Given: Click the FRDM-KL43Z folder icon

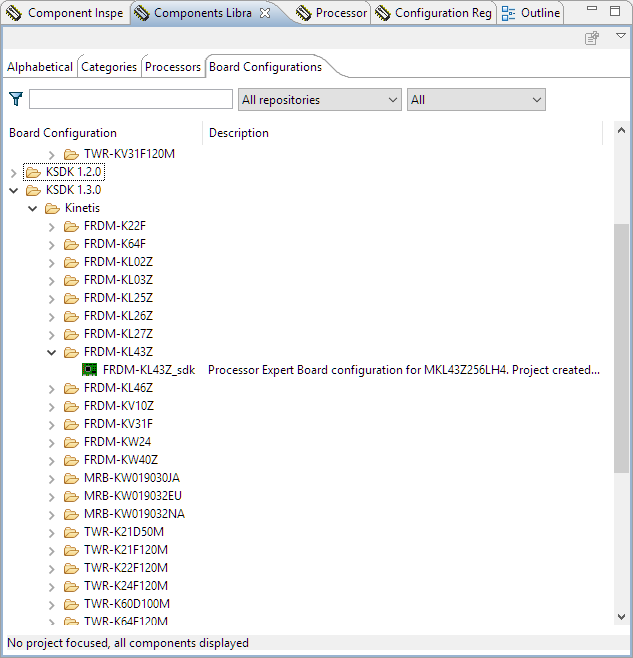Looking at the screenshot, I should pos(71,352).
